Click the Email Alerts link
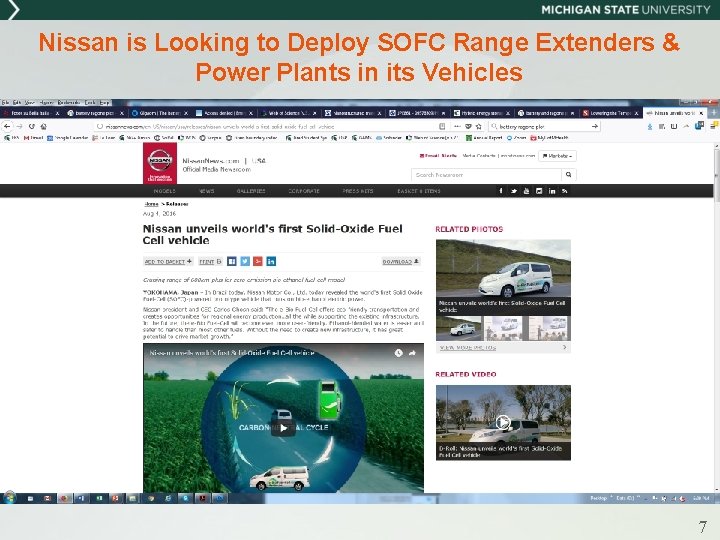The height and width of the screenshot is (540, 720). click(438, 156)
